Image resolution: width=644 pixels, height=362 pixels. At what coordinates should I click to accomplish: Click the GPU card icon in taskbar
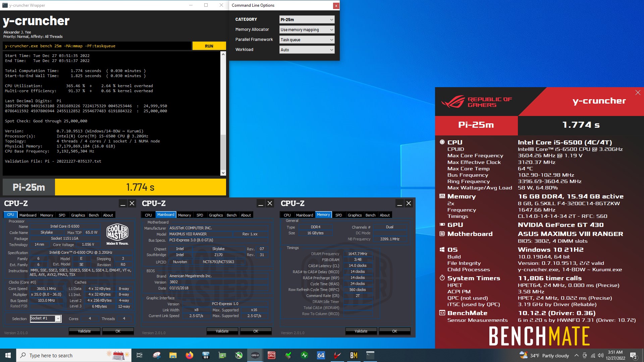coord(222,355)
